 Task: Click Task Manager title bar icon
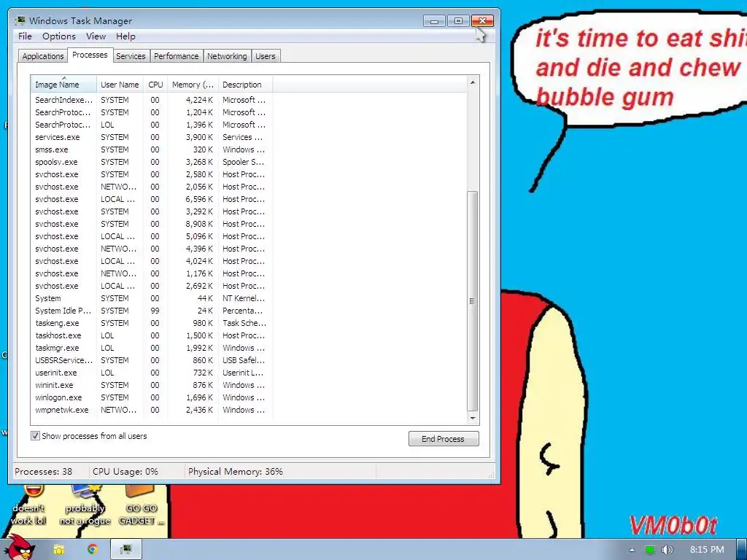coord(20,20)
